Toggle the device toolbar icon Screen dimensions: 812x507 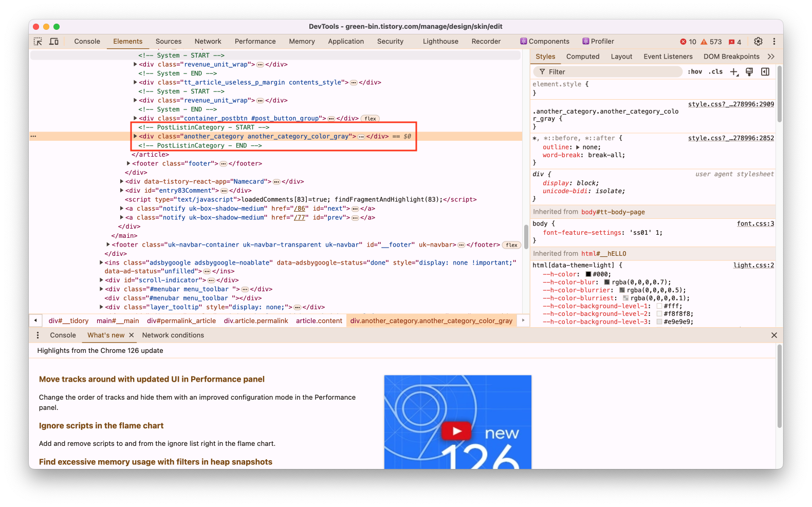pos(54,42)
